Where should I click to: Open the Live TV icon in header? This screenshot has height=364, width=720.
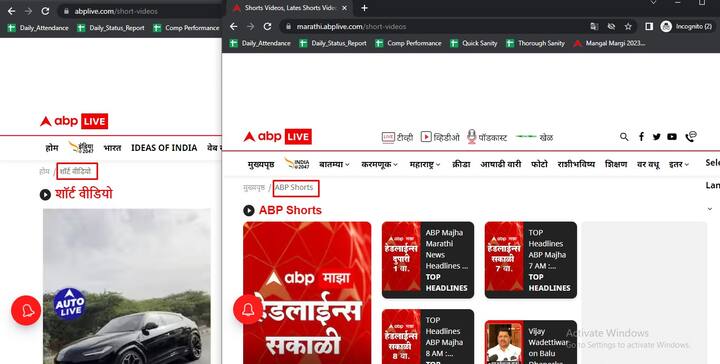388,137
